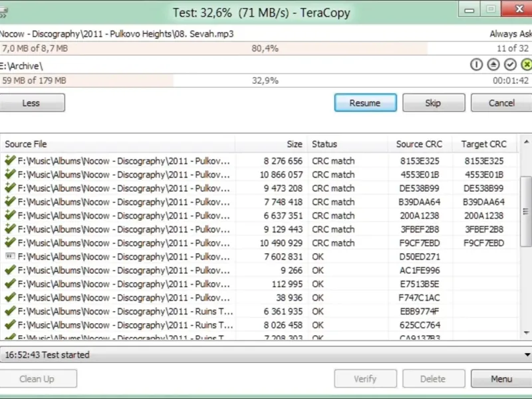Screen dimensions: 532x399
Task: Click the green check icon of the 38 936 row
Action: coord(10,297)
